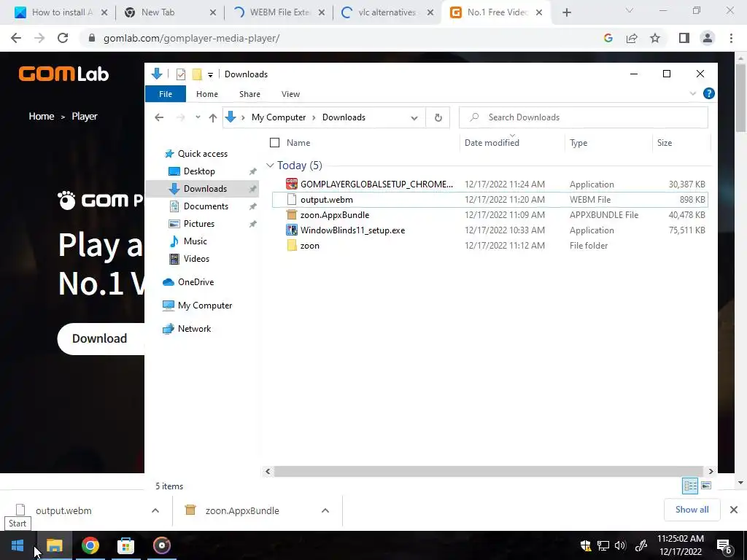This screenshot has height=560, width=747.
Task: Click the Search Downloads field
Action: 583,117
